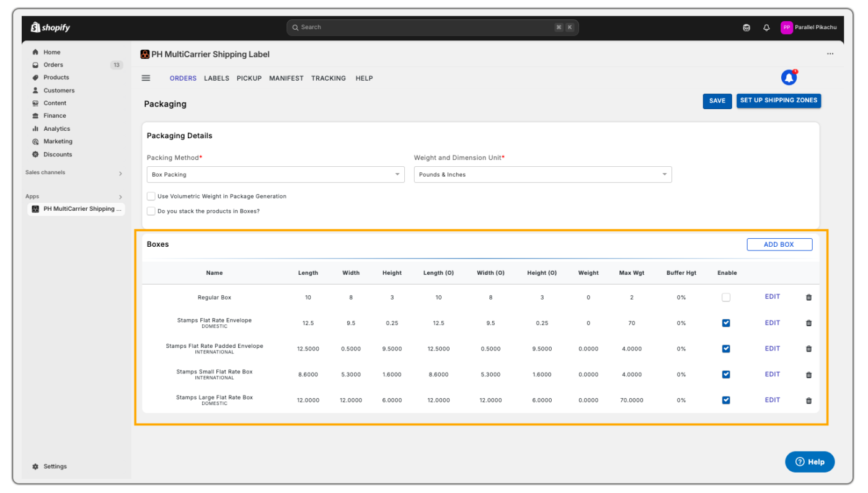Open the three-dot app options menu

point(830,54)
